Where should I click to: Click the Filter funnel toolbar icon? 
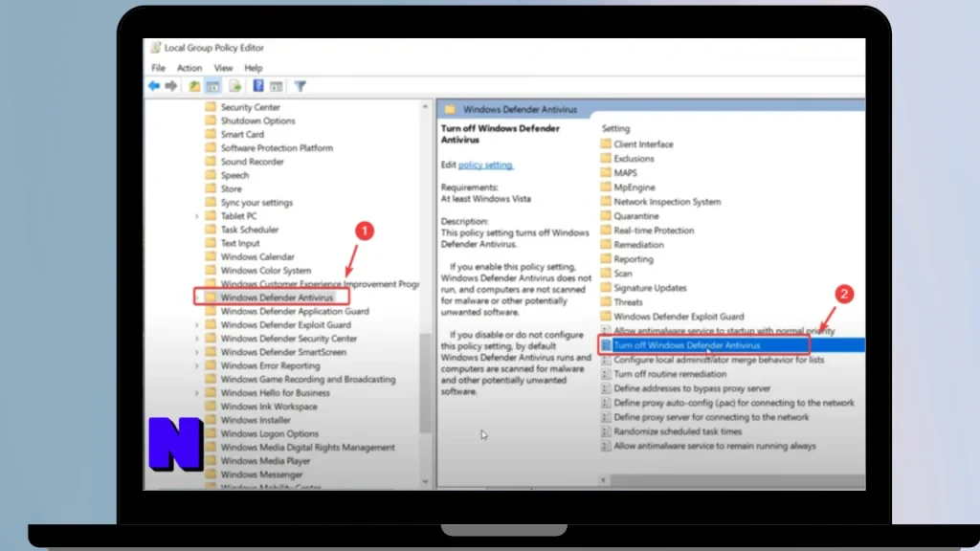click(x=300, y=86)
